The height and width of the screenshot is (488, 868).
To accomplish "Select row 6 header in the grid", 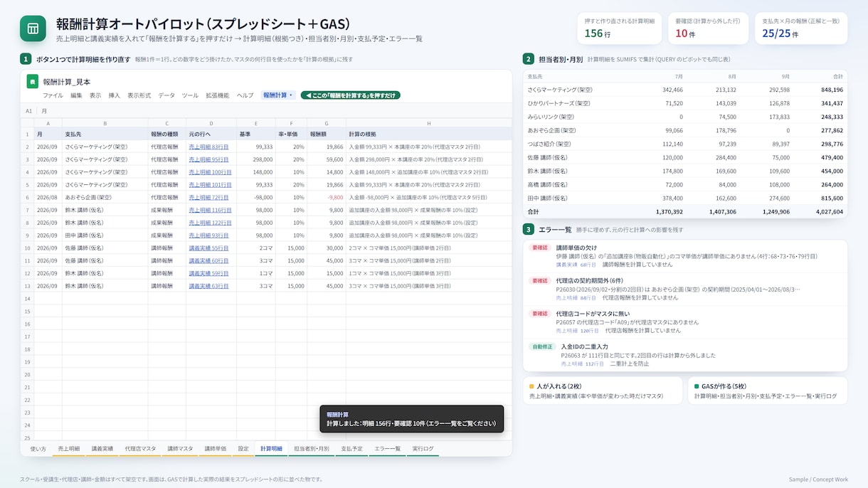I will pyautogui.click(x=27, y=197).
